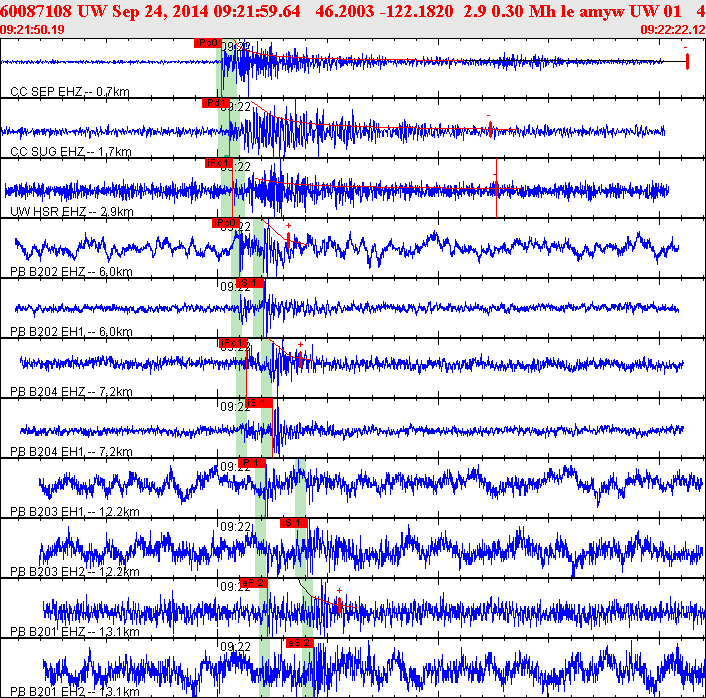The width and height of the screenshot is (706, 698).
Task: Click the station label PB B204 EH1 -- 7.2km
Action: tap(71, 452)
